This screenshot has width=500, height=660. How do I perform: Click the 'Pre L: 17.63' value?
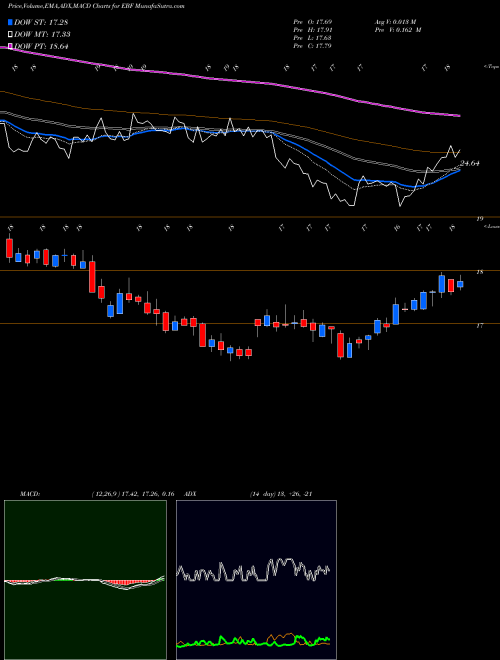point(312,37)
